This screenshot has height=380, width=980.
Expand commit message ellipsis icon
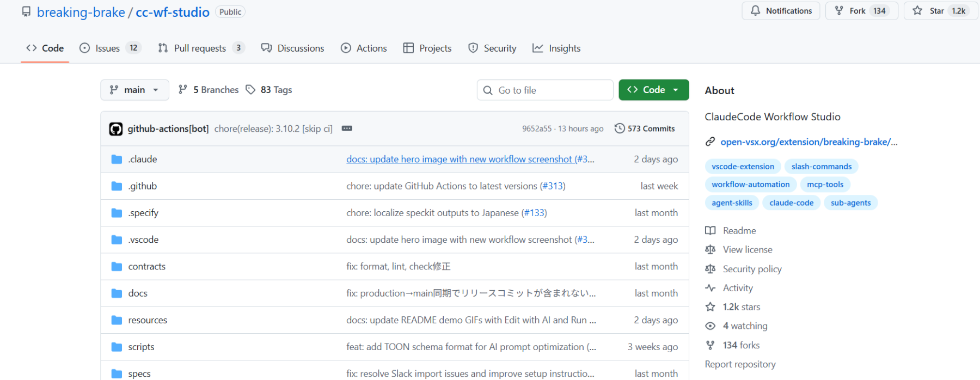pos(347,128)
